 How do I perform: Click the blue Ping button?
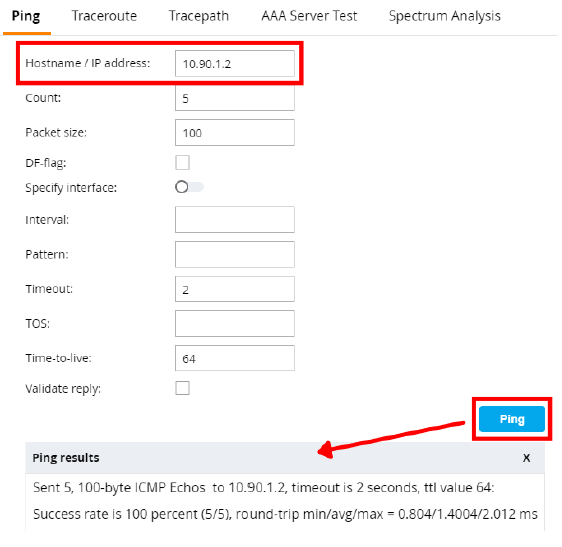point(512,419)
